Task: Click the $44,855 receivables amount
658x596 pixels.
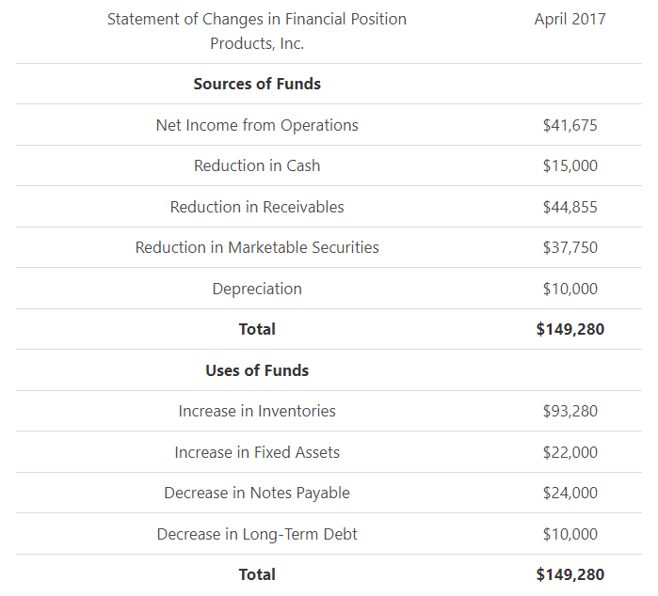Action: [570, 207]
